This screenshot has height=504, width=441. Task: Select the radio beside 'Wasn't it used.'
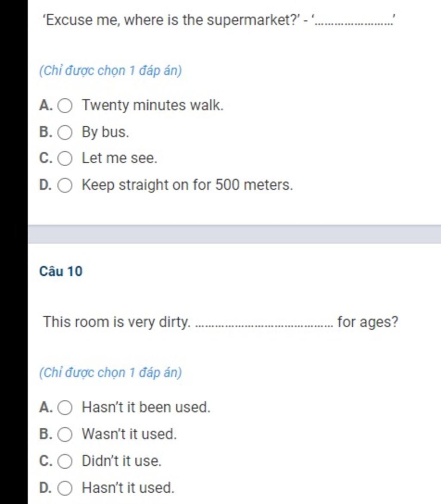(65, 434)
